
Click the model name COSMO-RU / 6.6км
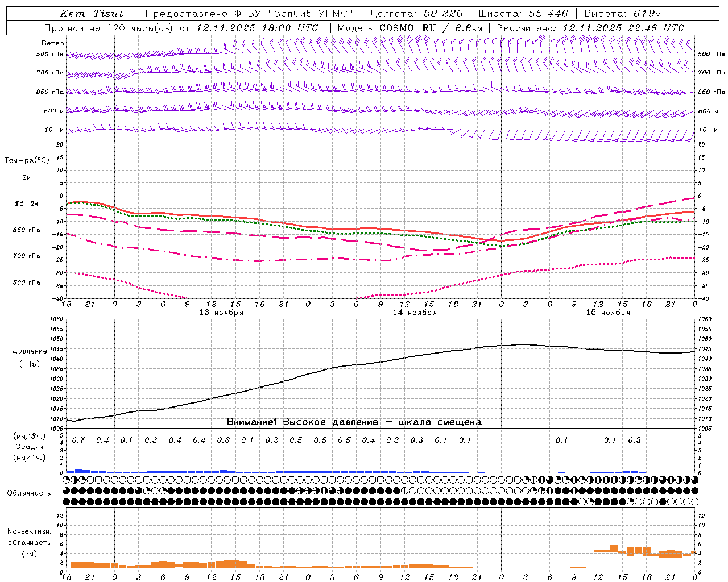(431, 28)
